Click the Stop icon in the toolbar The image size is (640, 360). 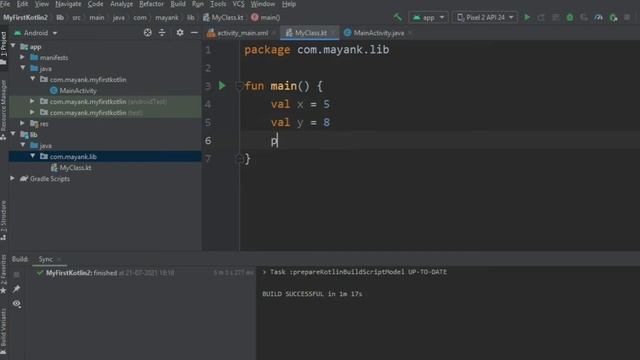click(627, 18)
